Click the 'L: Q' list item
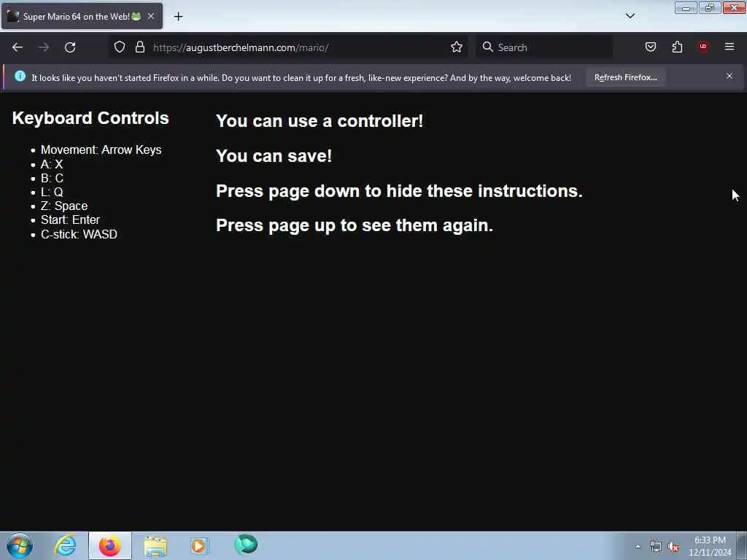 [x=52, y=192]
